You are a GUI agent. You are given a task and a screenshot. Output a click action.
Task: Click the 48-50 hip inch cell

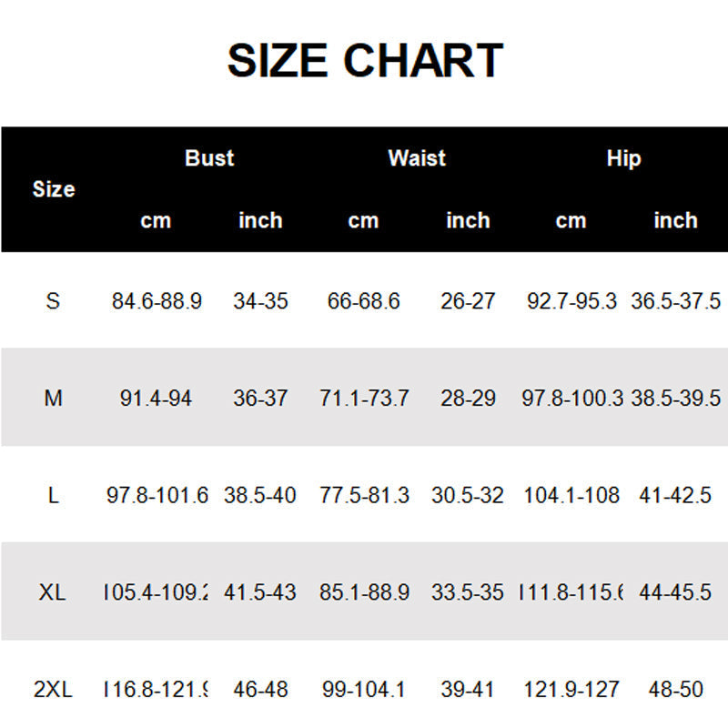(x=675, y=690)
